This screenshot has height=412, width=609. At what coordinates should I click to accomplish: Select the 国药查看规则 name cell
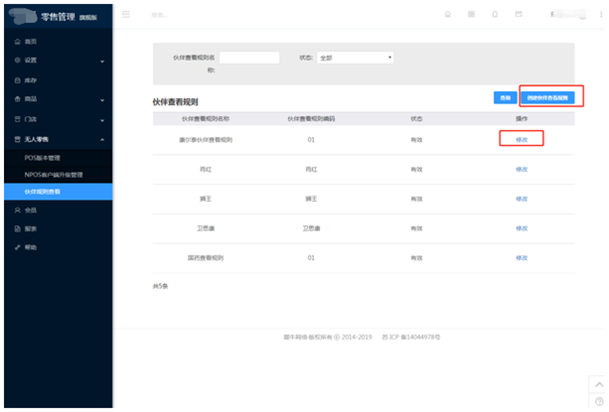pos(205,258)
